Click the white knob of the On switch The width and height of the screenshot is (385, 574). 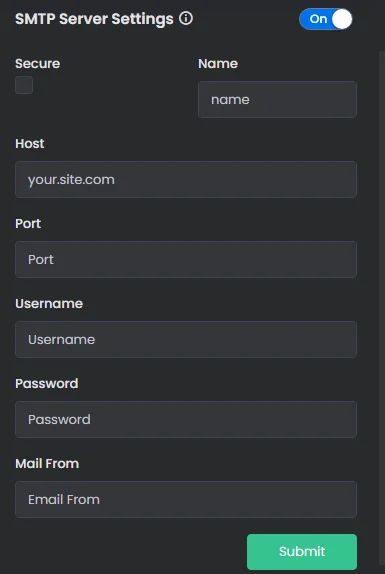click(342, 19)
